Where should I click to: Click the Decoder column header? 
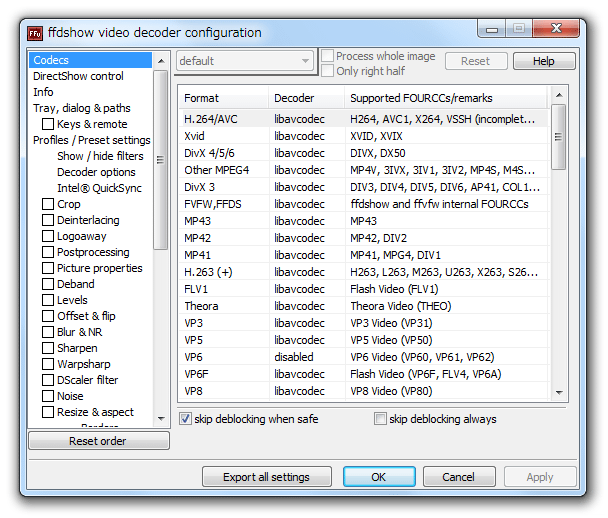point(306,98)
